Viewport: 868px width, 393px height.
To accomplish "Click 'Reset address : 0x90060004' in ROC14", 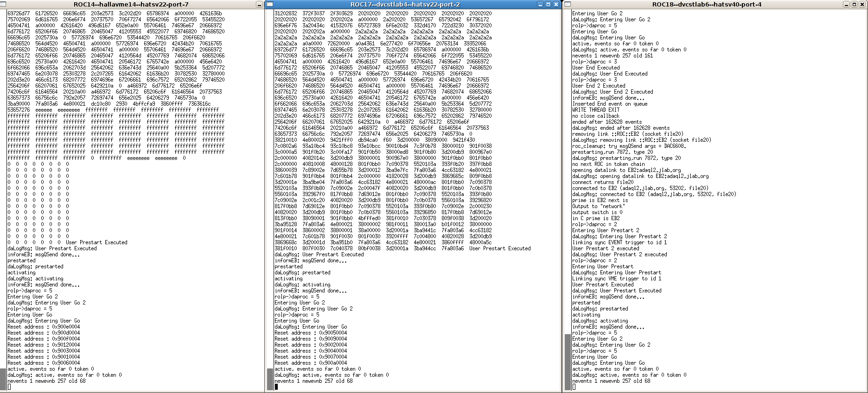I will tap(44, 363).
